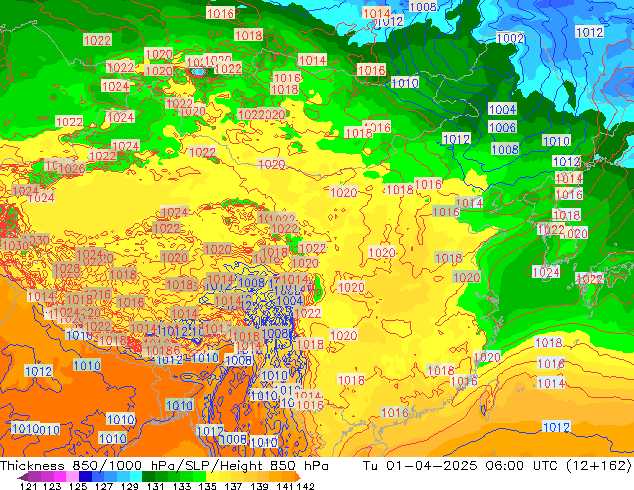The width and height of the screenshot is (634, 490).
Task: Click legend value 129
Action: pyautogui.click(x=129, y=486)
